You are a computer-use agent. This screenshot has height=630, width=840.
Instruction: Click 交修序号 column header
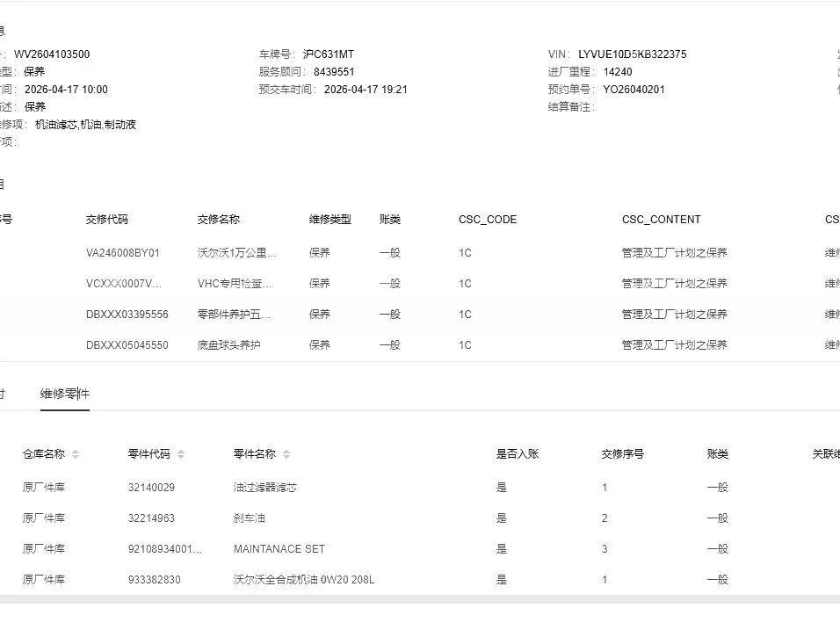coord(622,454)
